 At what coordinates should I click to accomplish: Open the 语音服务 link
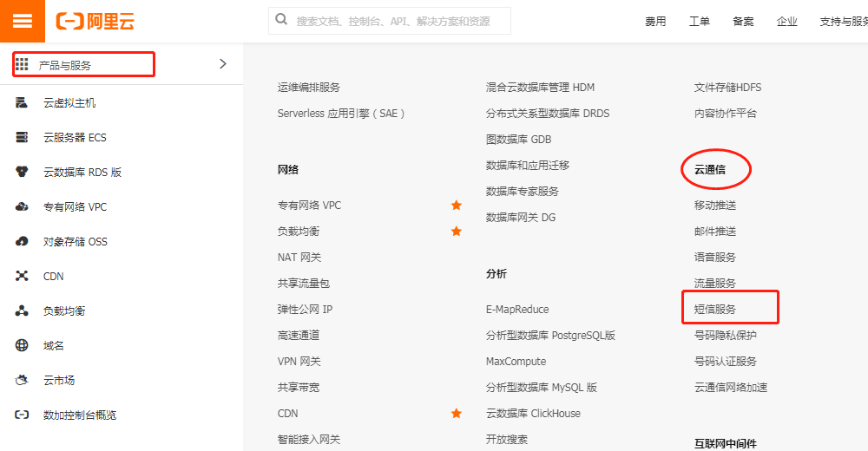(715, 258)
